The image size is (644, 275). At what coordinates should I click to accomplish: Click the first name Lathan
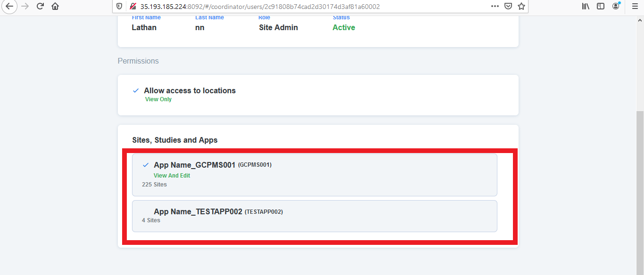(x=144, y=27)
